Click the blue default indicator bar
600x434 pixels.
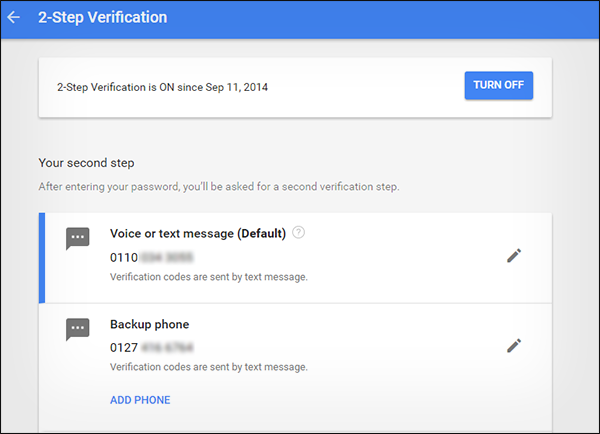(x=42, y=258)
